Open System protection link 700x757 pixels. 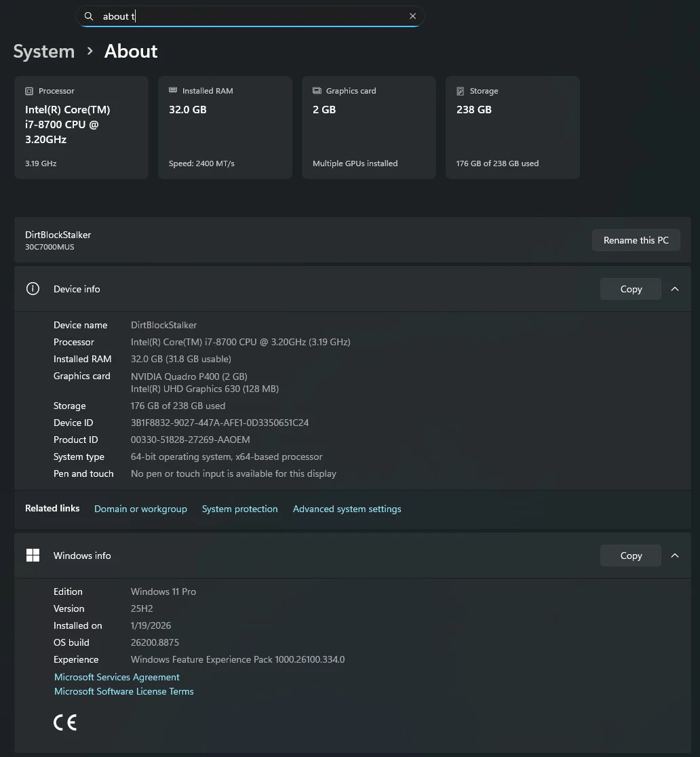[240, 509]
